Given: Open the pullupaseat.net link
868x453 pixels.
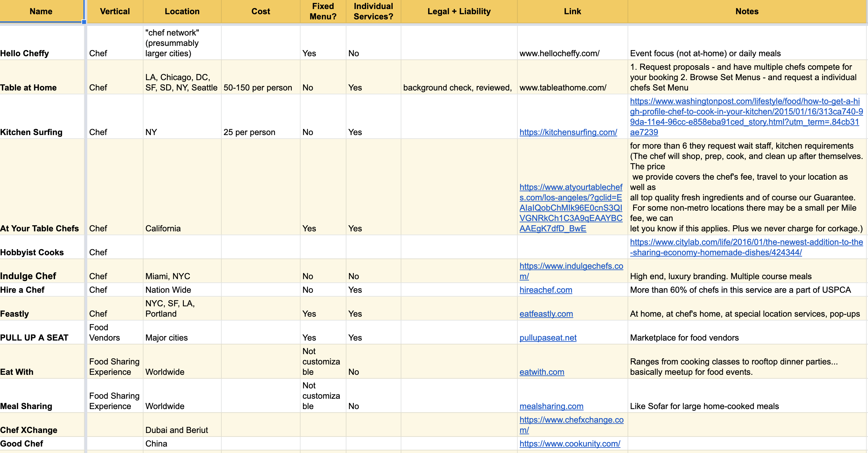Looking at the screenshot, I should (x=548, y=338).
